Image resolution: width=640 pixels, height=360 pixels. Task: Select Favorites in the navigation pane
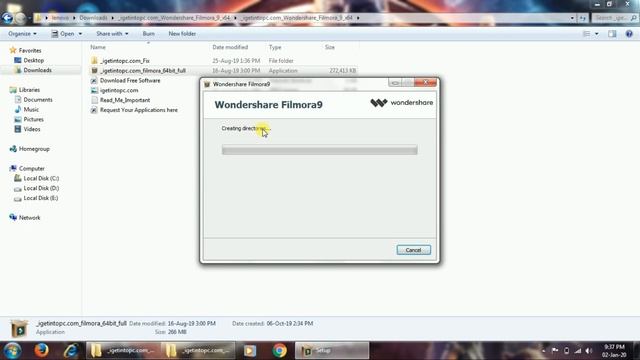tap(29, 51)
